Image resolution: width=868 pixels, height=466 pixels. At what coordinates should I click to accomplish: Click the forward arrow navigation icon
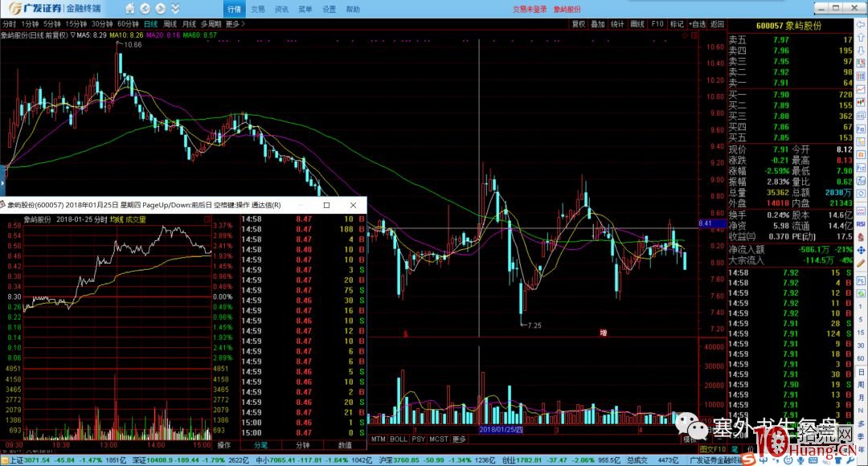tap(161, 9)
